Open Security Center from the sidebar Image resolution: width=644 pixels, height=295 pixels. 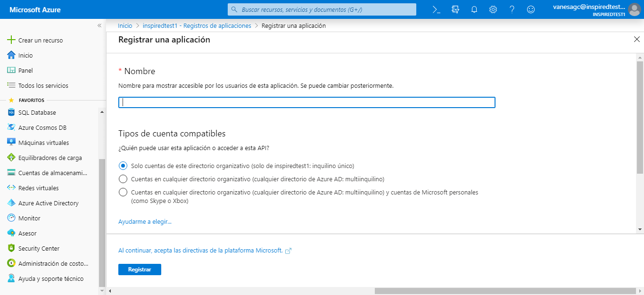[x=39, y=248]
